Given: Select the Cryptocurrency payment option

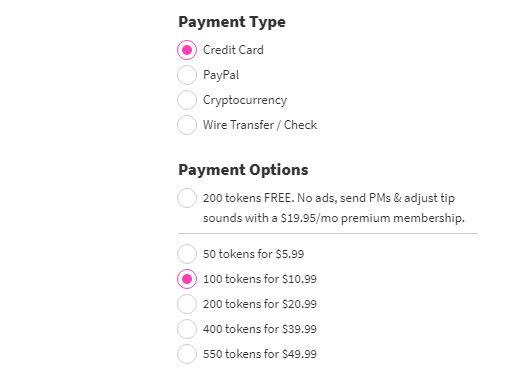Looking at the screenshot, I should (187, 100).
